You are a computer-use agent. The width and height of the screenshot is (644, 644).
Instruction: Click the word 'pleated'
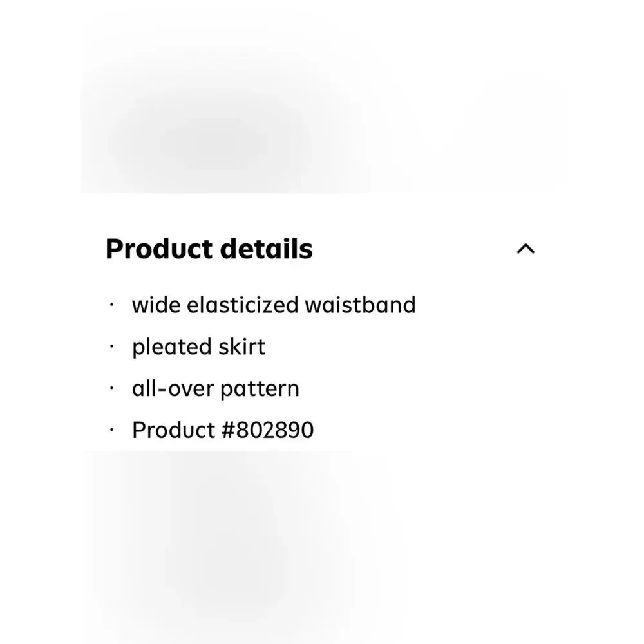point(172,348)
